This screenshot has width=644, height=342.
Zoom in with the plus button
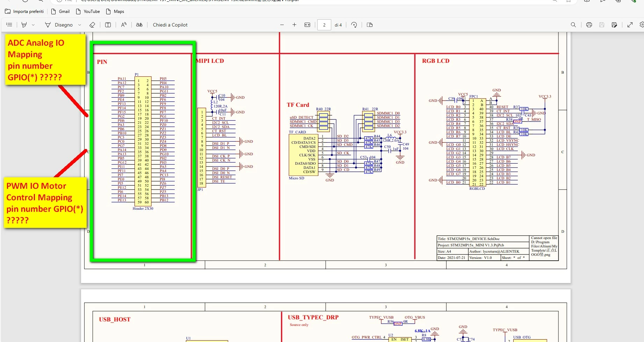(294, 25)
